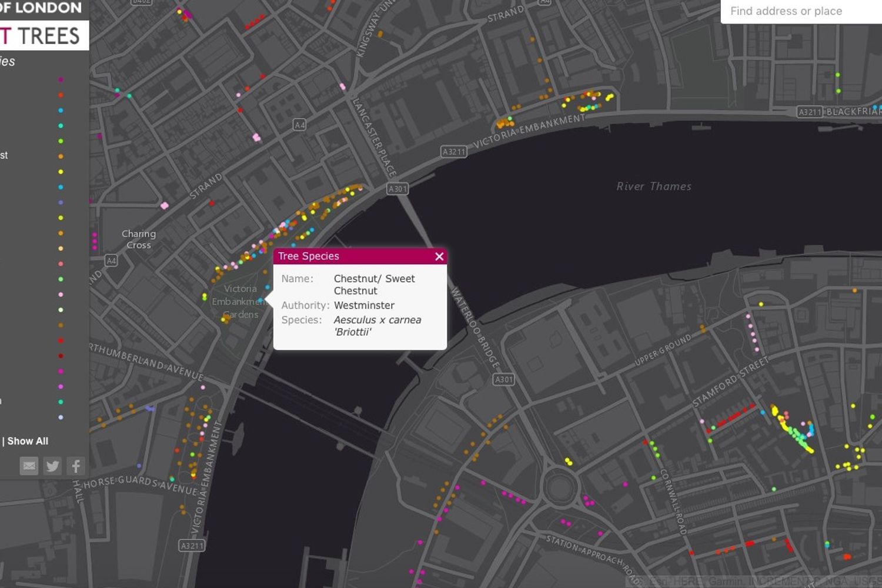
Task: Click the Twitter share icon
Action: pyautogui.click(x=52, y=466)
